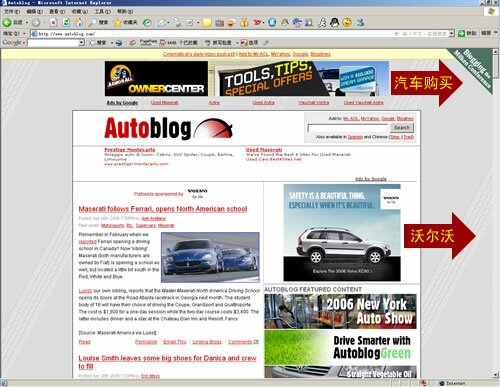
Task: Click the Permalink link under Maserati article
Action: tap(146, 342)
